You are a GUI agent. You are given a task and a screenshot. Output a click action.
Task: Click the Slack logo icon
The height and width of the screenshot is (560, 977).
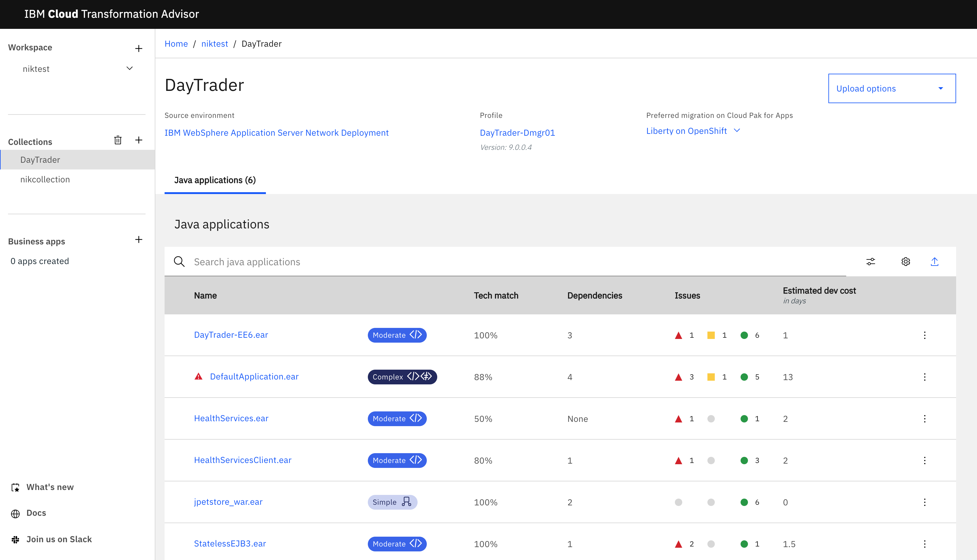point(15,540)
